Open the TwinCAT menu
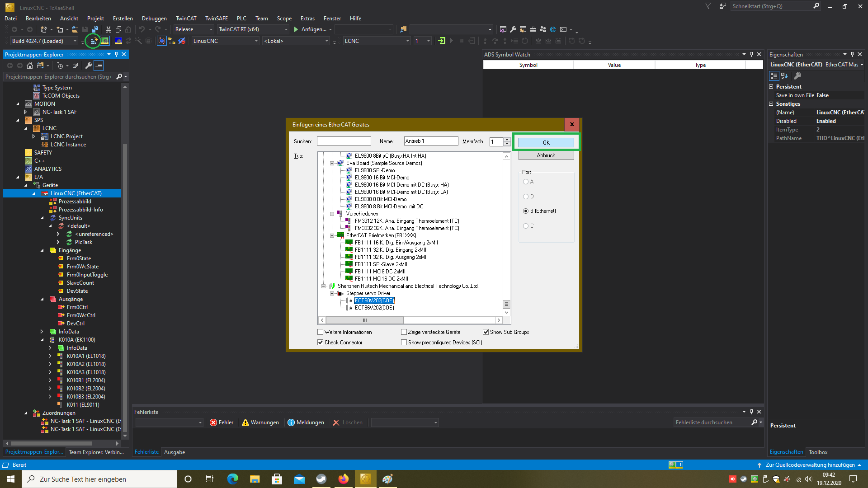868x488 pixels. click(x=186, y=19)
